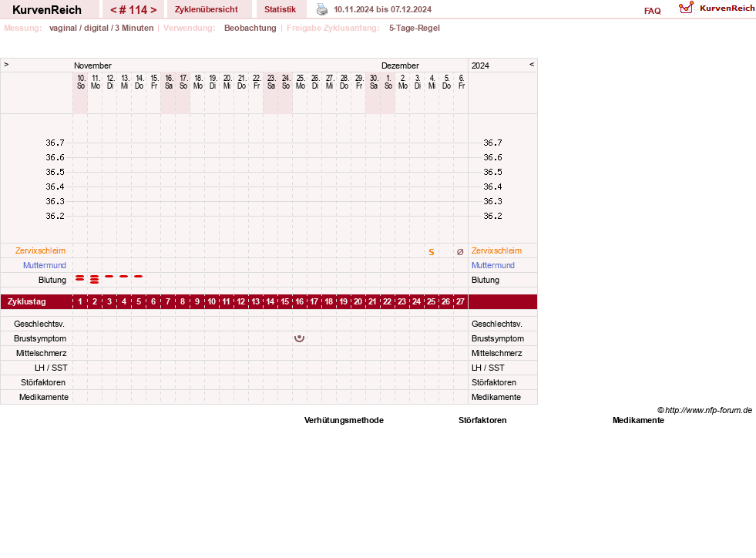This screenshot has width=756, height=558.
Task: Click the left Störfaktoren row label
Action: tap(43, 382)
